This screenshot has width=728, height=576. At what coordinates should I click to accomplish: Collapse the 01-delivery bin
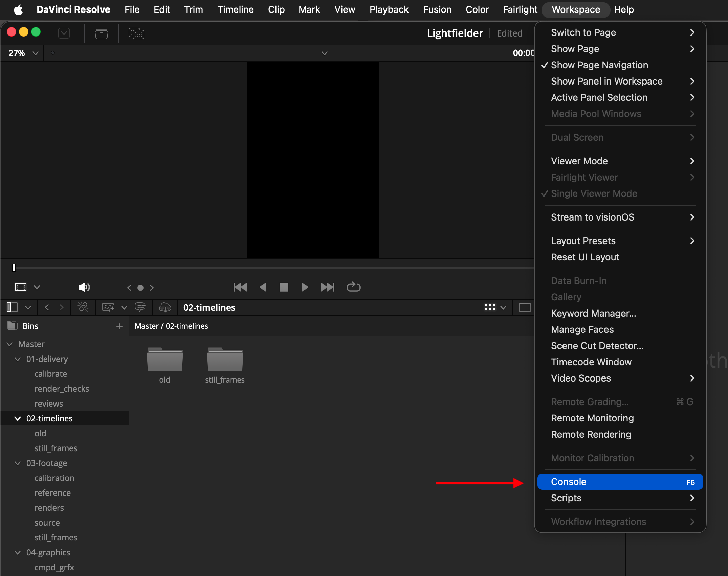pyautogui.click(x=18, y=359)
